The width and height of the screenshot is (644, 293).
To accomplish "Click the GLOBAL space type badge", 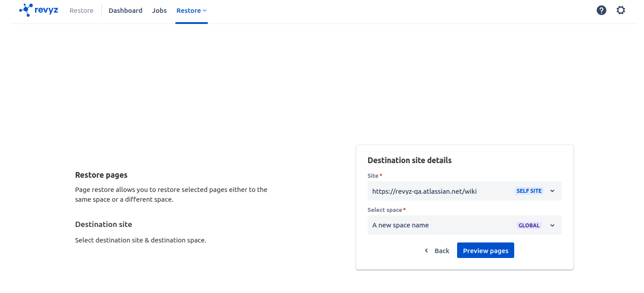I will 529,225.
